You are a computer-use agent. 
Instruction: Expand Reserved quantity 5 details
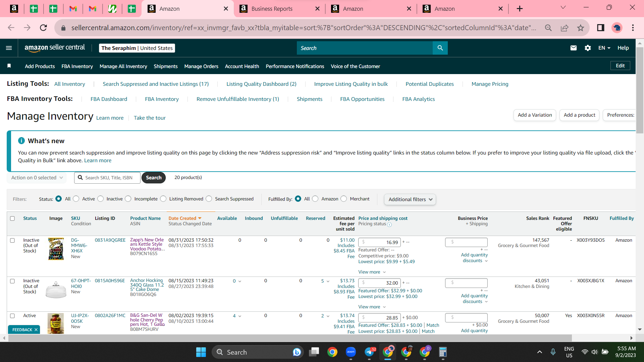(325, 281)
